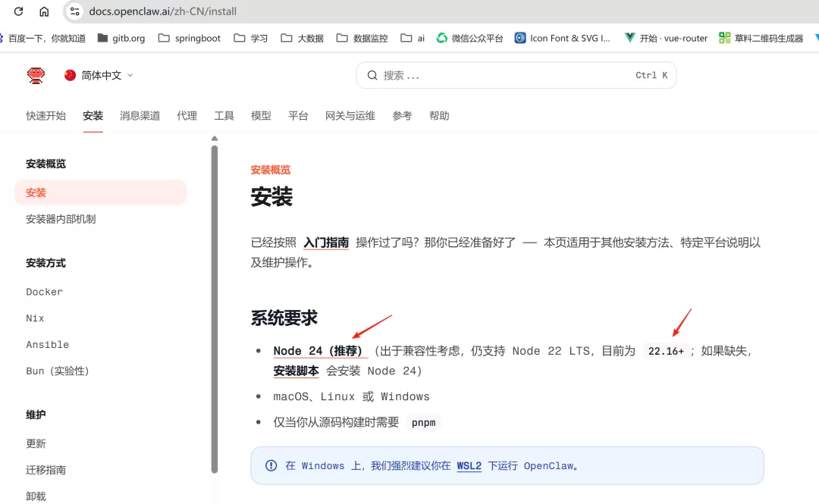Open the Icon Font & SVG bookmark

[563, 38]
